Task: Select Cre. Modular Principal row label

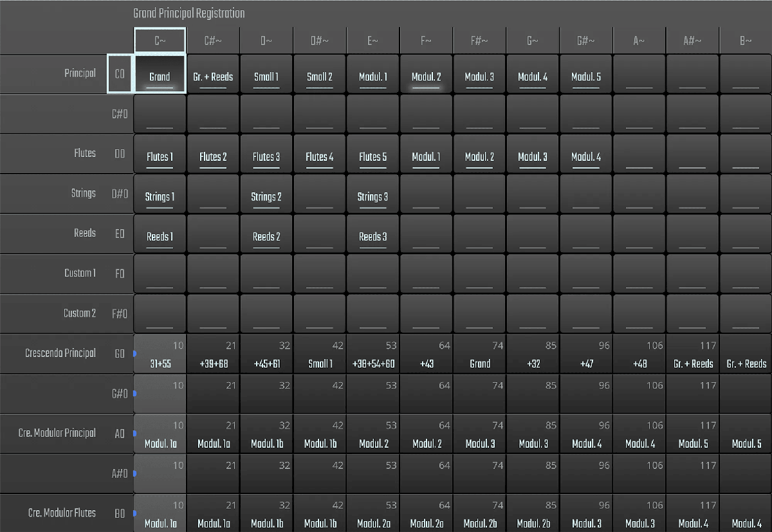Action: pyautogui.click(x=57, y=433)
